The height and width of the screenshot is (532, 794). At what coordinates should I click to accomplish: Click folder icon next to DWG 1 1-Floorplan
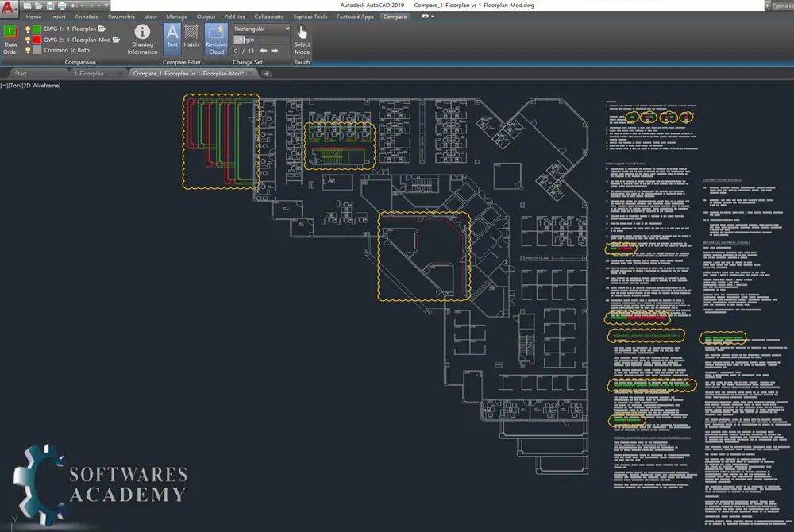click(x=102, y=29)
